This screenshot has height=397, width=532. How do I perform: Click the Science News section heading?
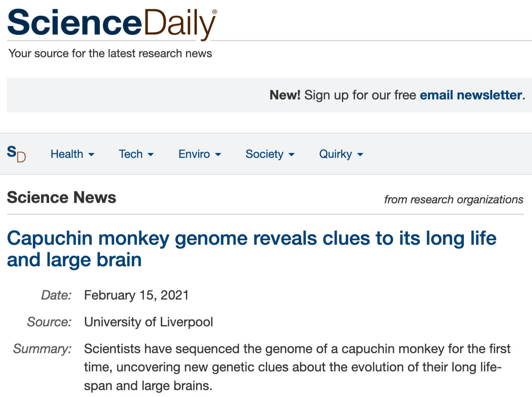pos(62,198)
